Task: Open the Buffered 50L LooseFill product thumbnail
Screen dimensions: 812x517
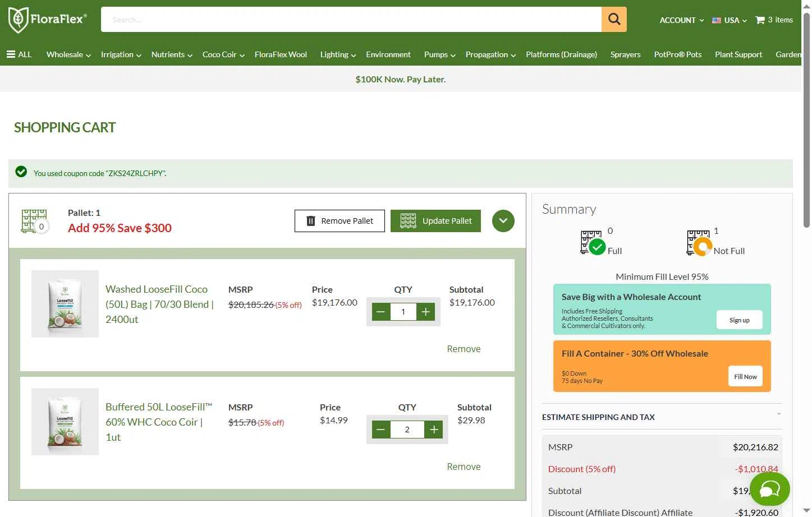Action: coord(65,422)
